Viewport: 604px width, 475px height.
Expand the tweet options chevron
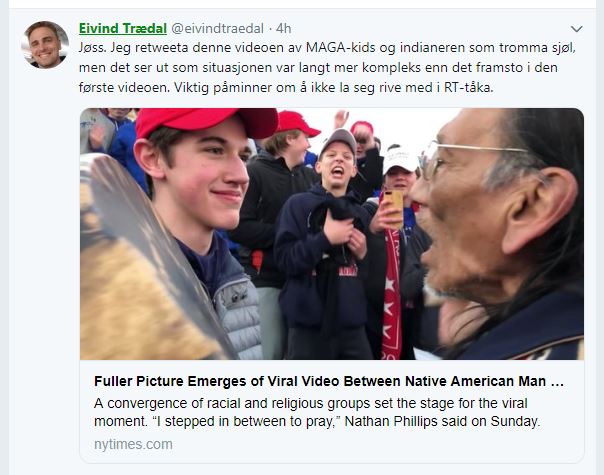click(x=576, y=29)
